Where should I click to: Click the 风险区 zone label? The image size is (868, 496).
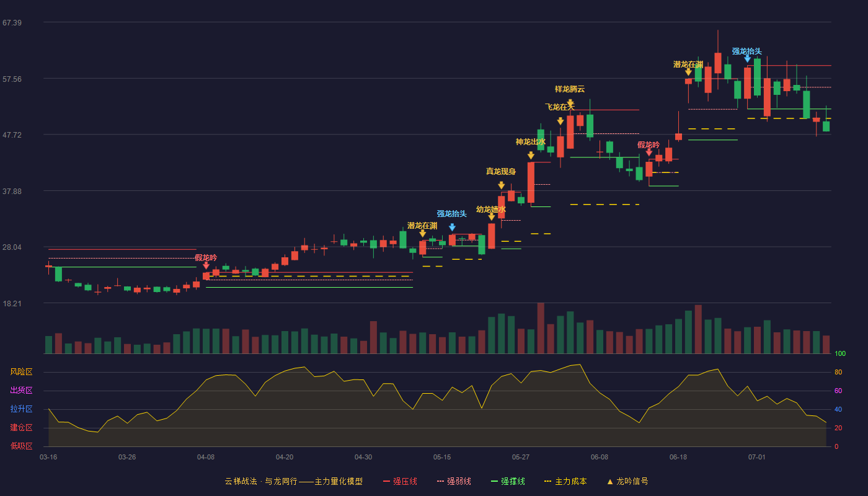pos(21,372)
